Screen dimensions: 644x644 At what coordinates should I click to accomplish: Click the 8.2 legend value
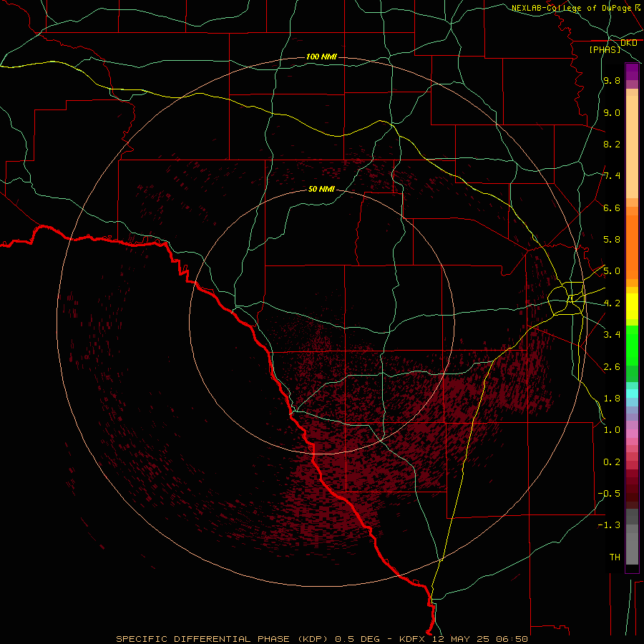click(x=612, y=144)
